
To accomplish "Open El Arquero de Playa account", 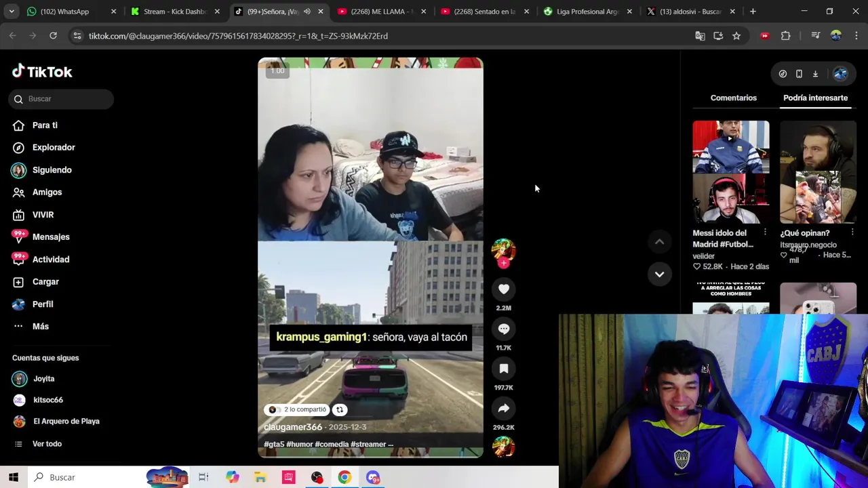I will (66, 422).
